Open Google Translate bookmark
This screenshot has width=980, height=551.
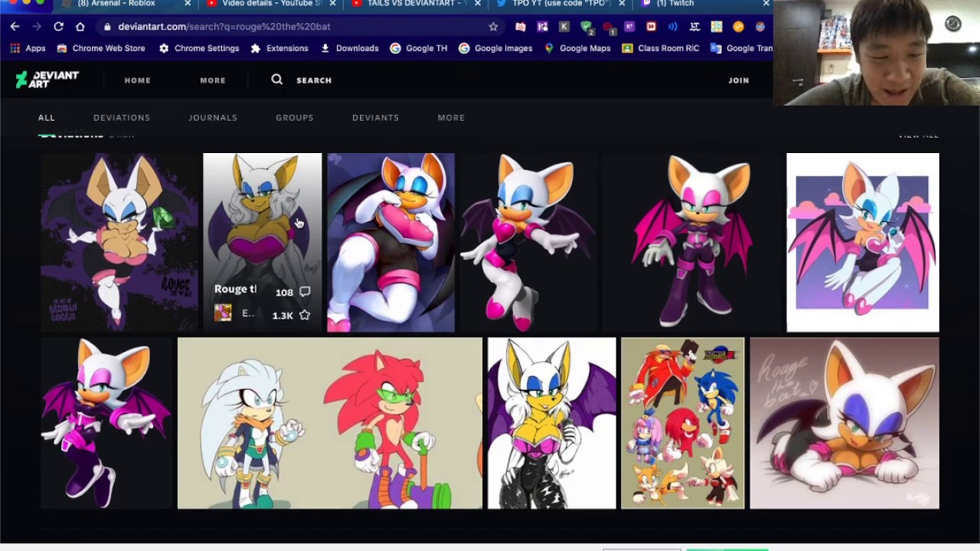click(742, 48)
